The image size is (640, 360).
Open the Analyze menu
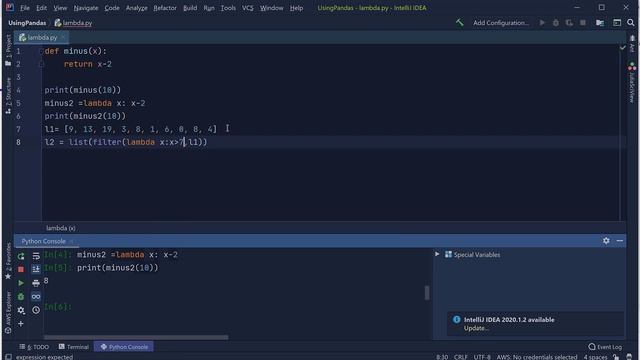point(136,8)
